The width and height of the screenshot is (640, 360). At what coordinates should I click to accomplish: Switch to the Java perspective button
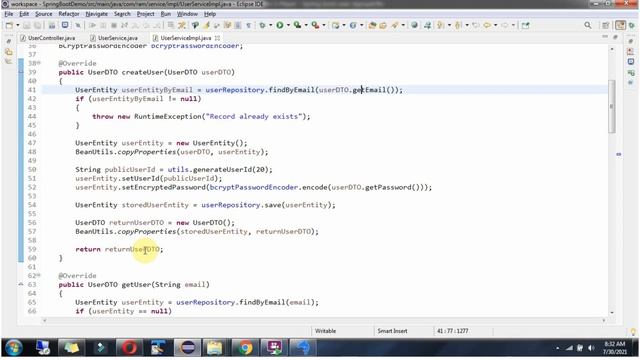[620, 25]
